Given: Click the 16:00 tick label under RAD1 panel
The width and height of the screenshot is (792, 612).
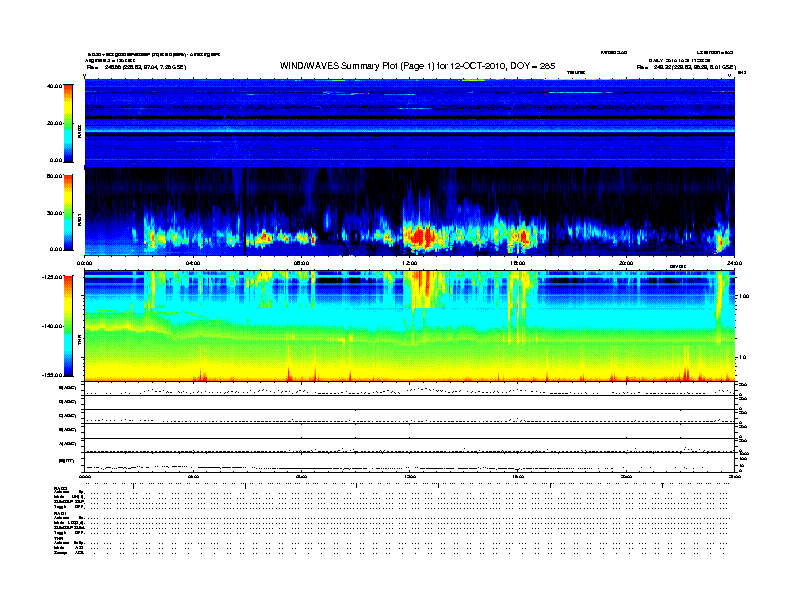Looking at the screenshot, I should [518, 263].
